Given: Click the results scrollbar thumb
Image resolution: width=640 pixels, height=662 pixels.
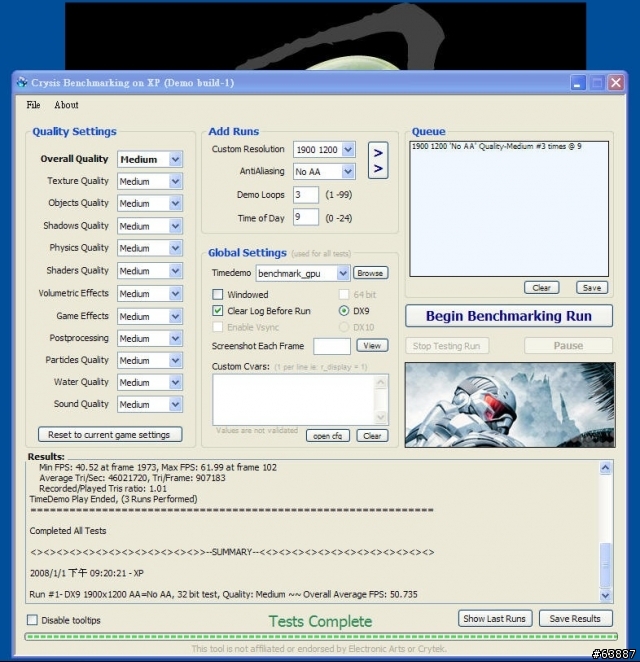Looking at the screenshot, I should (x=605, y=565).
